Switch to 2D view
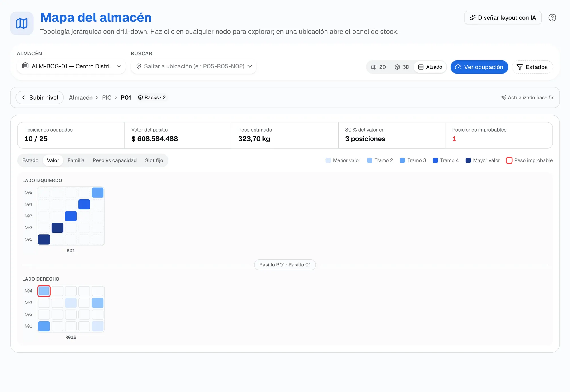570x392 pixels. [x=378, y=67]
